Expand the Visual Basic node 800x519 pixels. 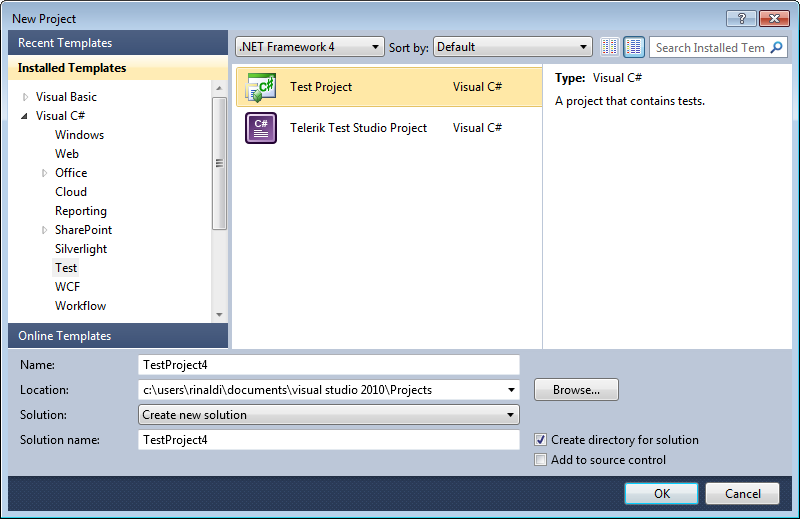coord(26,97)
